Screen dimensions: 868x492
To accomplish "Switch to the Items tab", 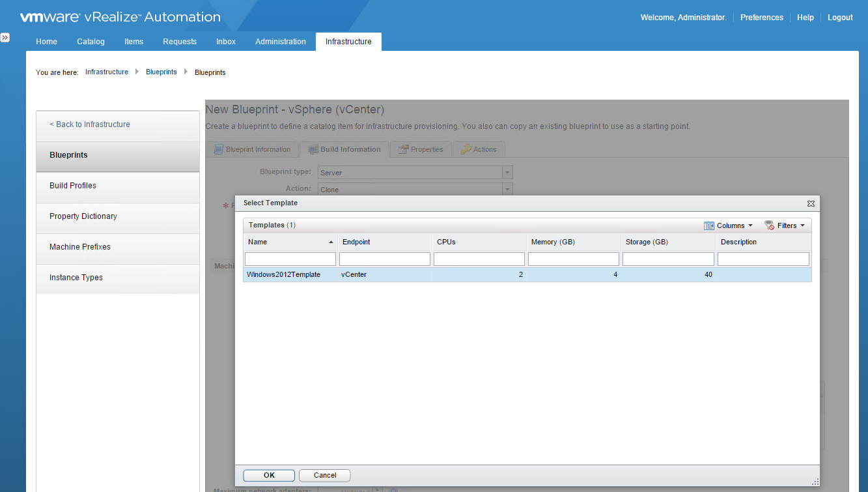I will click(133, 42).
